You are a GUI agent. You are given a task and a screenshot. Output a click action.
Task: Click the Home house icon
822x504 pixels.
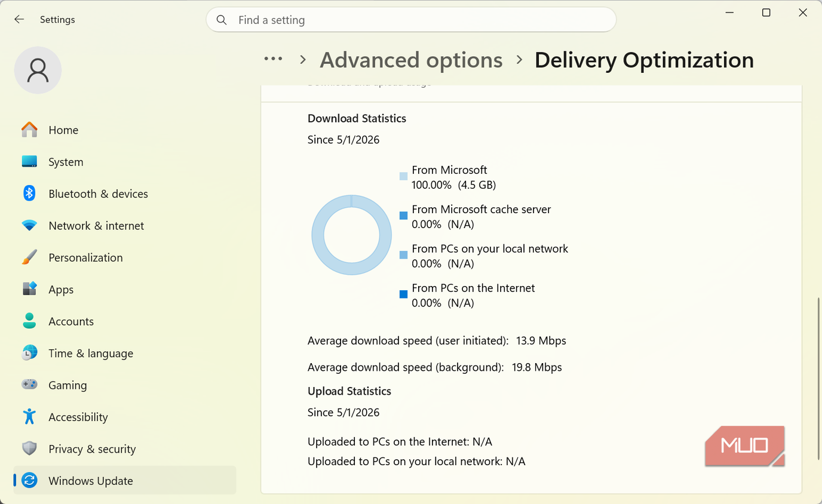pos(29,130)
